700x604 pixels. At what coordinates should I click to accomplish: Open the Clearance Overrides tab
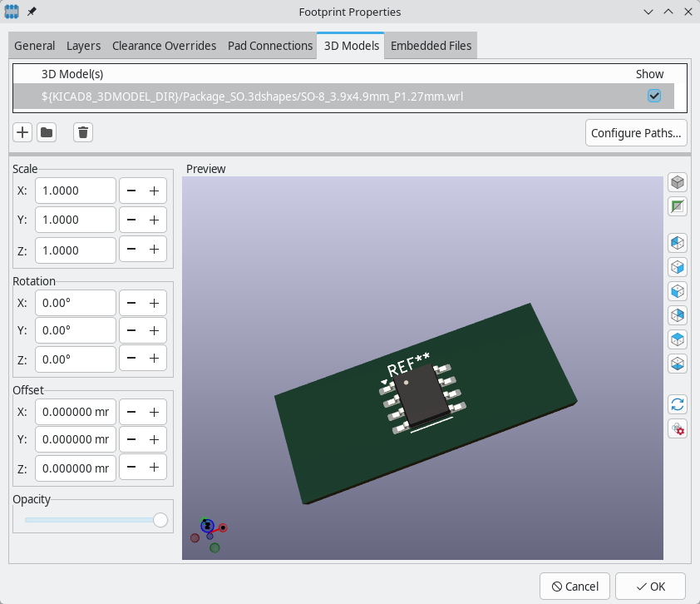coord(164,46)
